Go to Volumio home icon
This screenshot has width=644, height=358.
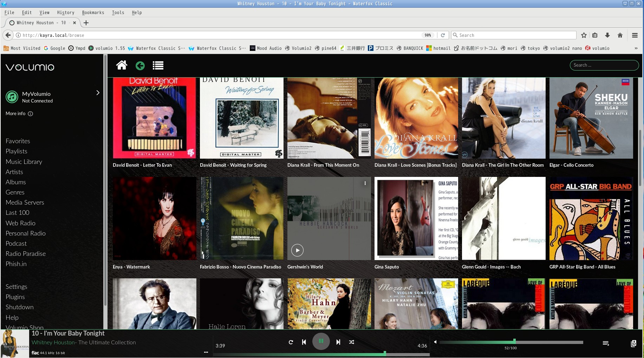122,65
